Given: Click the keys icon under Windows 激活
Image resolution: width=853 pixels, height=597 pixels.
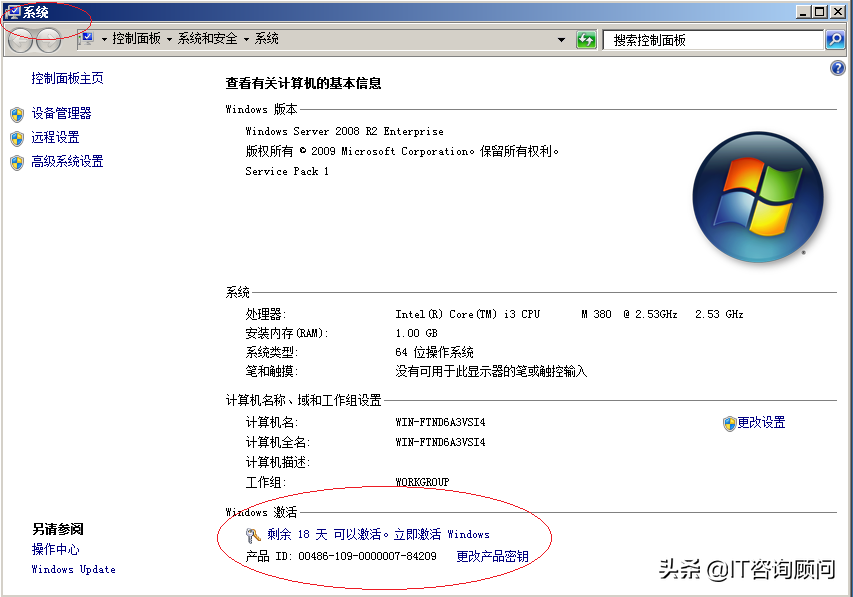Looking at the screenshot, I should click(253, 536).
